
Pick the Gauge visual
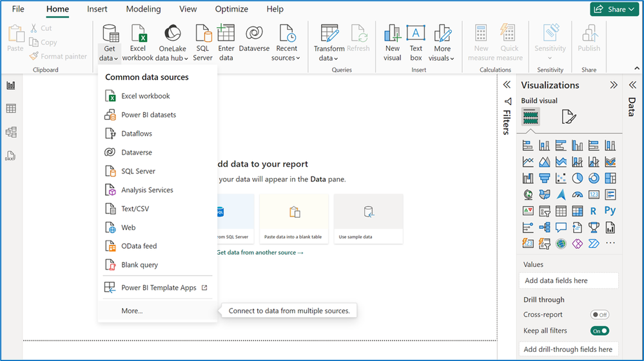point(578,195)
